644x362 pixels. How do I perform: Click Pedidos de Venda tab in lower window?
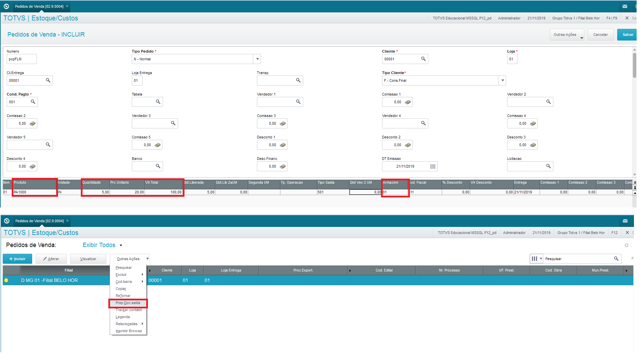tap(40, 221)
